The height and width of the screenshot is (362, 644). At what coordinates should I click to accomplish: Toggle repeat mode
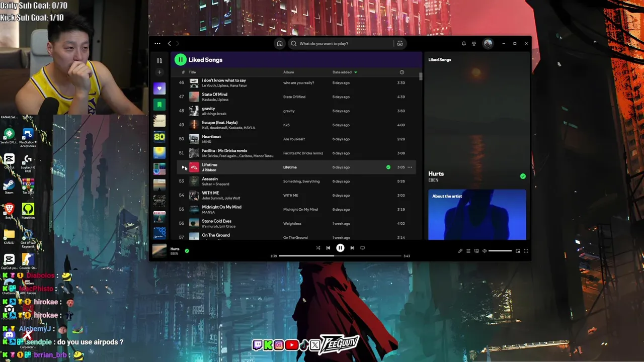coord(362,248)
